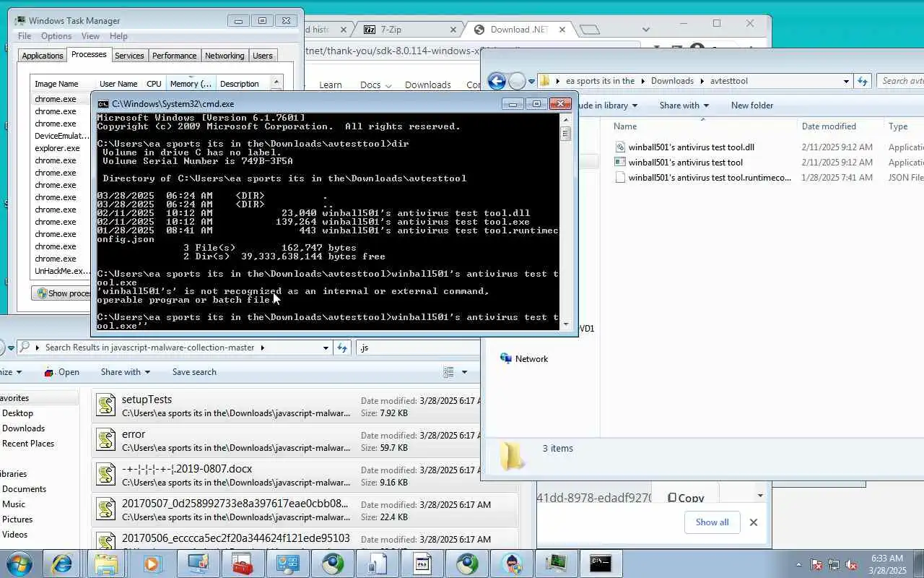Click Show all downloads button
924x578 pixels.
click(x=712, y=522)
